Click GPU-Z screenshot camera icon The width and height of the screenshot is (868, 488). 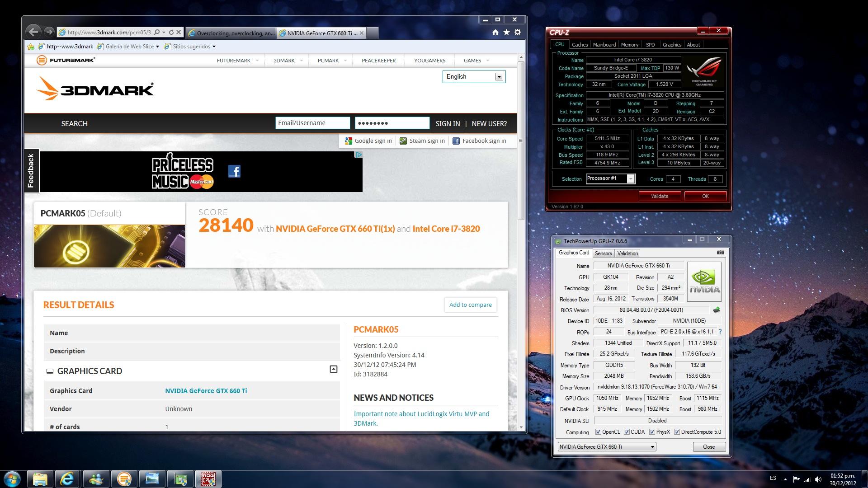(721, 253)
